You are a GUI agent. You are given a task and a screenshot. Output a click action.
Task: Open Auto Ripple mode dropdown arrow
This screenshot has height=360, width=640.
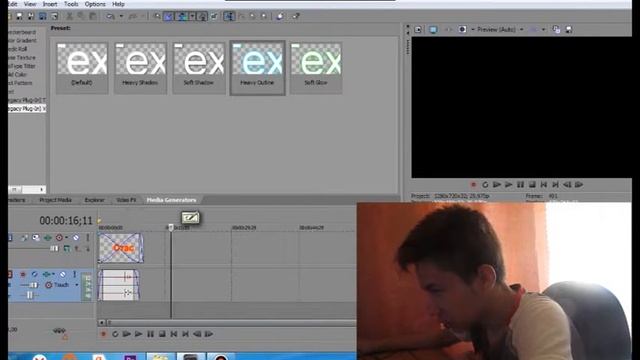pyautogui.click(x=192, y=16)
